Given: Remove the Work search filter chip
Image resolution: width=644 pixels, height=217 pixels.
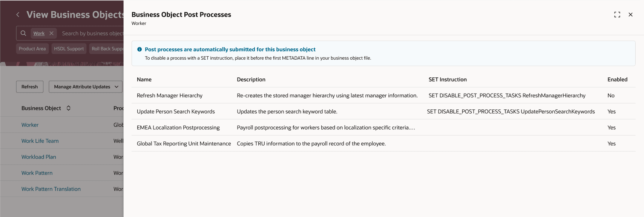Looking at the screenshot, I should [x=52, y=33].
